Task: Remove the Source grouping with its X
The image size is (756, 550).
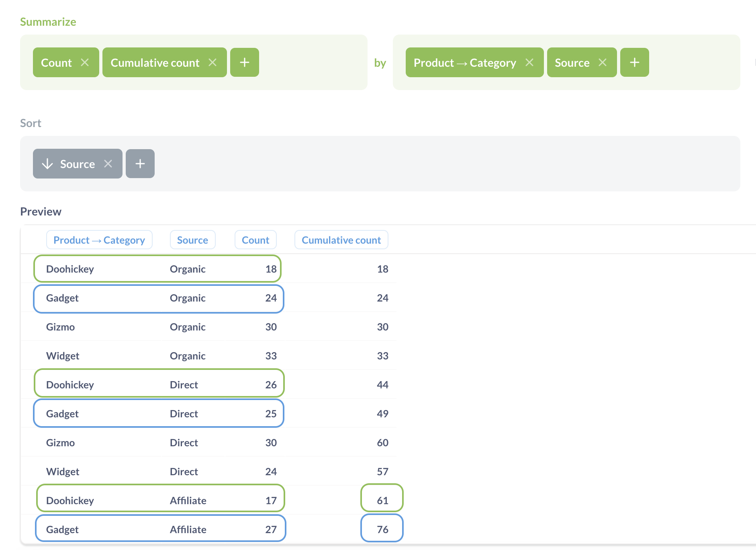Action: pos(602,62)
